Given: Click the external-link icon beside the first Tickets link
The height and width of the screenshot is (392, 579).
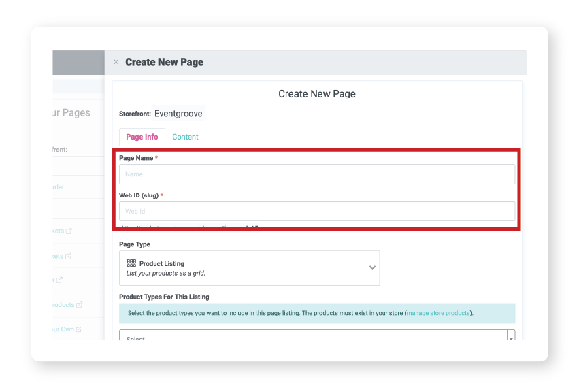Looking at the screenshot, I should tap(68, 231).
